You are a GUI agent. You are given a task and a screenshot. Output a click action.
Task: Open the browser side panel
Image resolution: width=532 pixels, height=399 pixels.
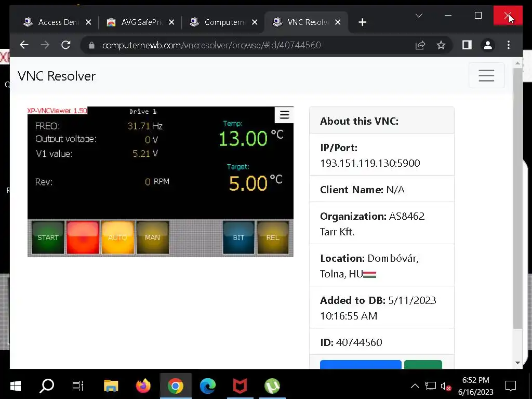(467, 45)
